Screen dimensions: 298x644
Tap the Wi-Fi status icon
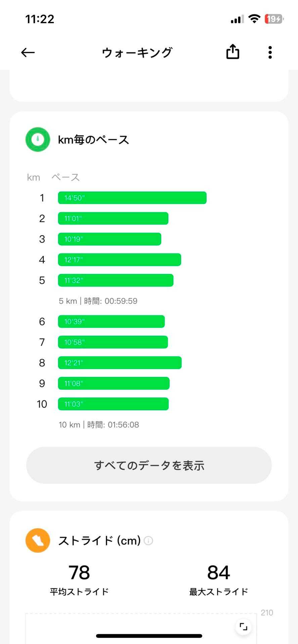point(254,19)
